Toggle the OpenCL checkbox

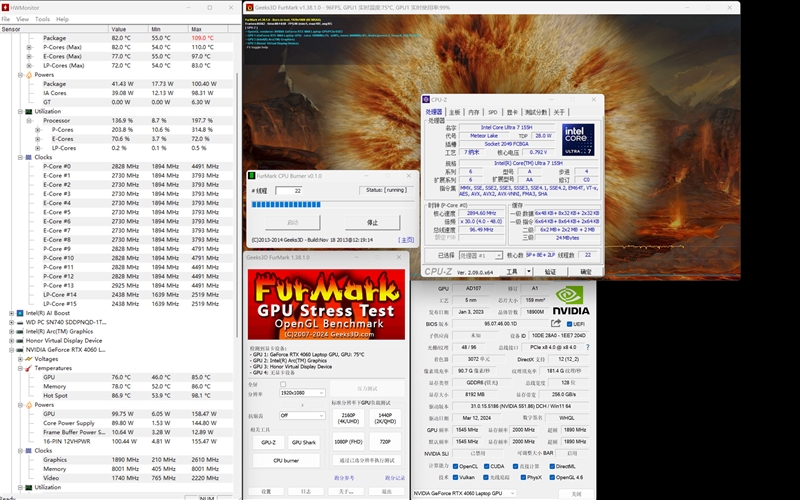[x=456, y=466]
